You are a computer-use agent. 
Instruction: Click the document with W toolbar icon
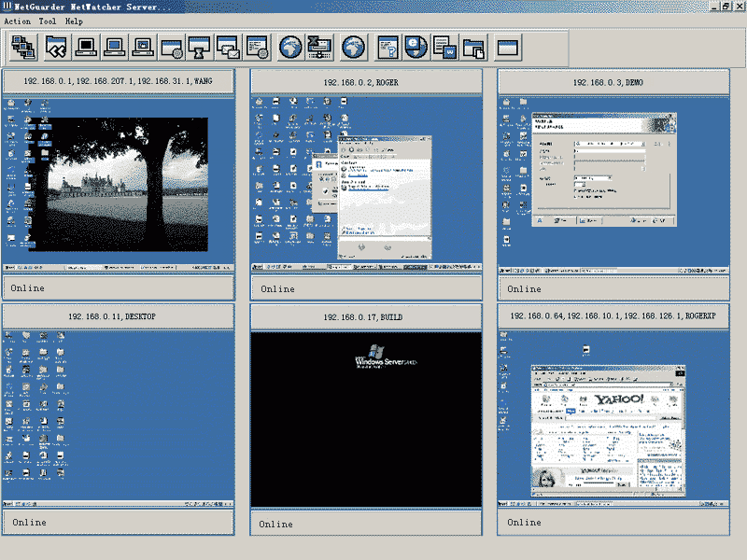444,48
